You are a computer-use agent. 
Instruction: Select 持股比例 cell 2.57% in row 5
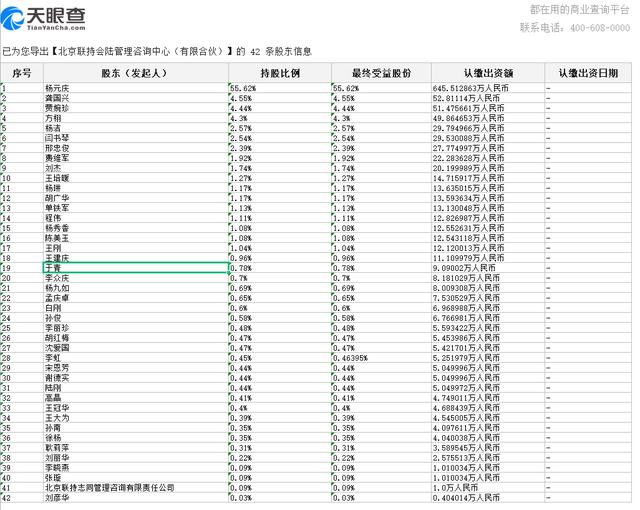pos(280,128)
